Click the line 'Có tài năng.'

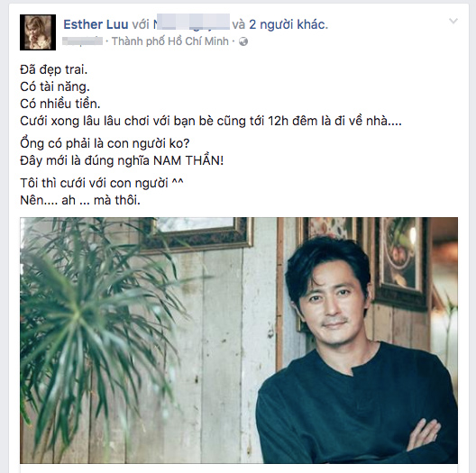pyautogui.click(x=55, y=87)
